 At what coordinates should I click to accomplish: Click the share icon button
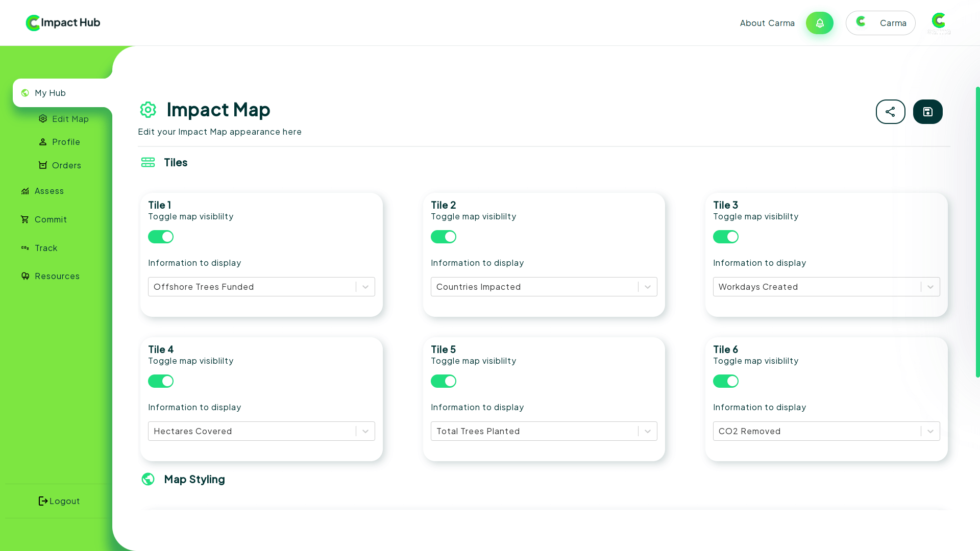890,112
